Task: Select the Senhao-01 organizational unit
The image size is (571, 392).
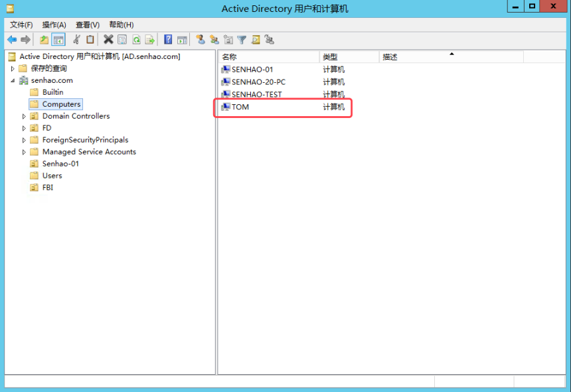Action: coord(60,164)
